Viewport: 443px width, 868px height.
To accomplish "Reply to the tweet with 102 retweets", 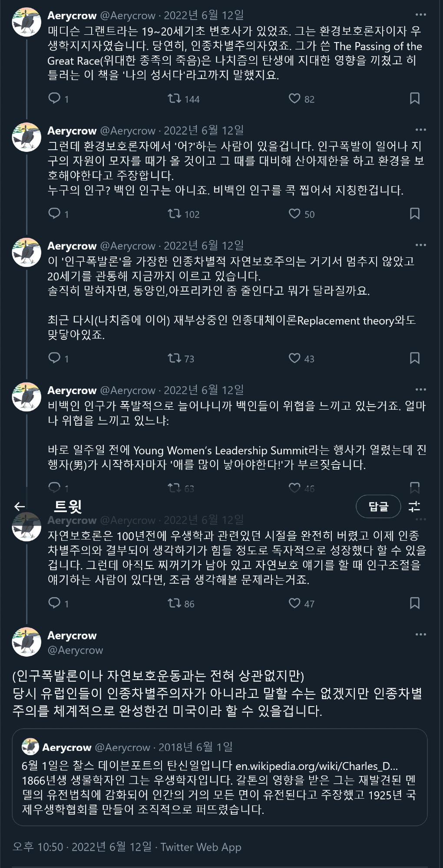I will [54, 214].
